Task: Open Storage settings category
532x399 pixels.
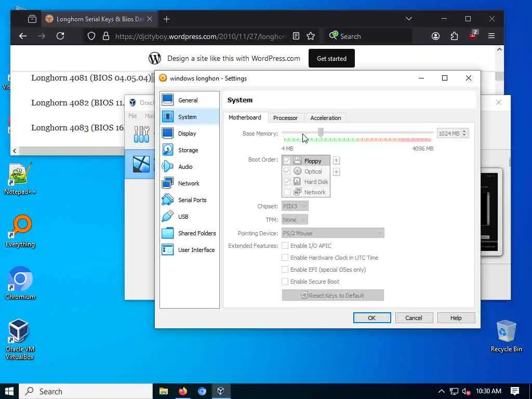Action: (189, 150)
